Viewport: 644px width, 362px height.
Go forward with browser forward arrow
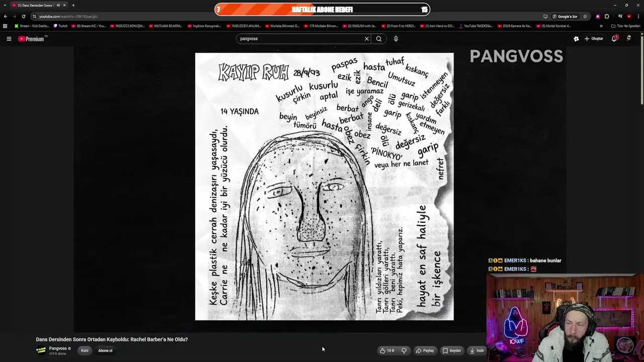point(15,16)
